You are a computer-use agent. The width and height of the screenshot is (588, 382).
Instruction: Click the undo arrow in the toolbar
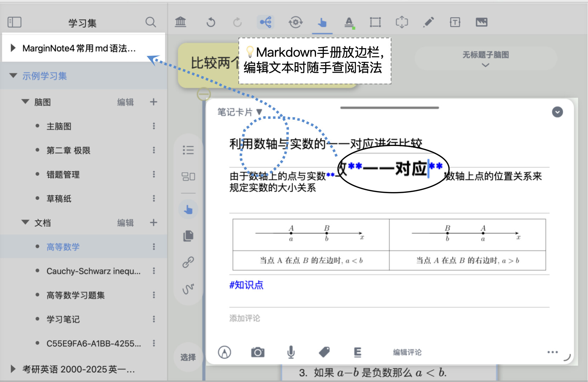(x=211, y=22)
